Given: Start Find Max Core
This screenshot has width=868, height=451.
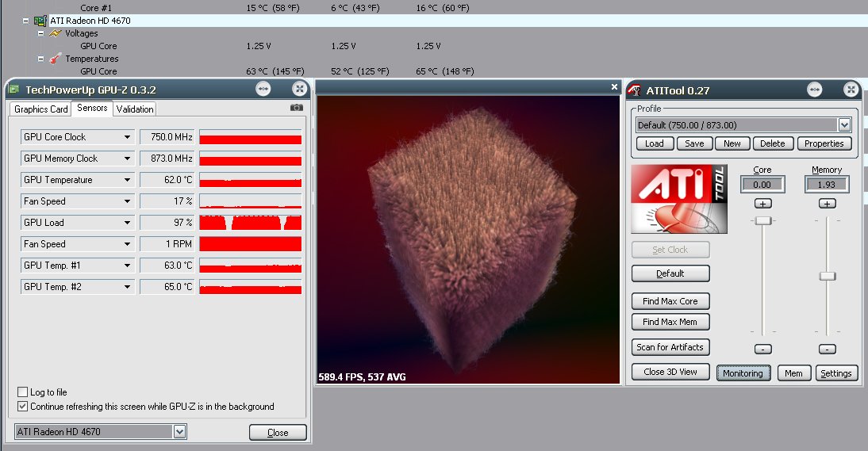Looking at the screenshot, I should click(670, 301).
